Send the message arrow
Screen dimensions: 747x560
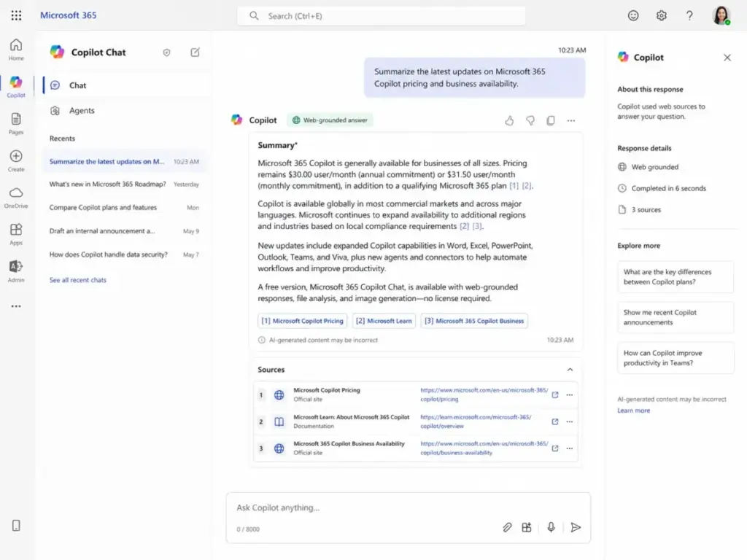coord(576,527)
